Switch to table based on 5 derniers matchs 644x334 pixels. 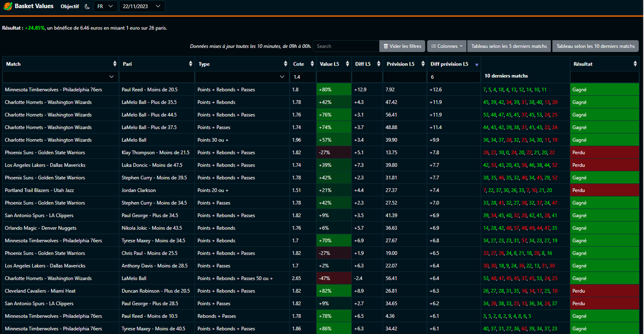coord(509,46)
